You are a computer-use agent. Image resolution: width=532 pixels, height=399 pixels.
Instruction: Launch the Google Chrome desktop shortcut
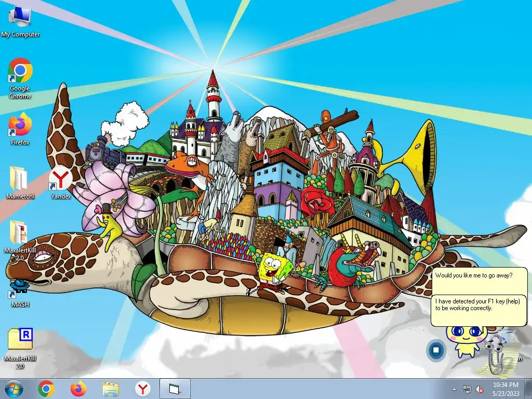click(x=20, y=78)
